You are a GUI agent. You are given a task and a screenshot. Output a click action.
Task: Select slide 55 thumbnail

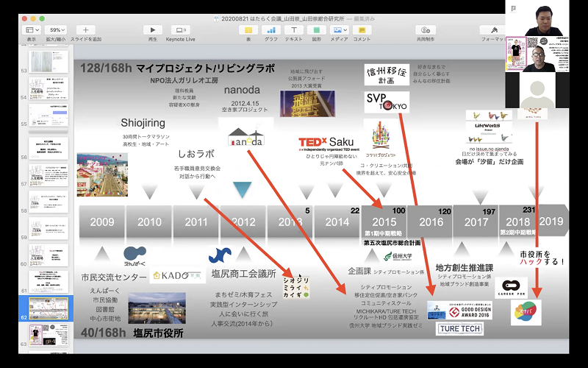click(48, 117)
